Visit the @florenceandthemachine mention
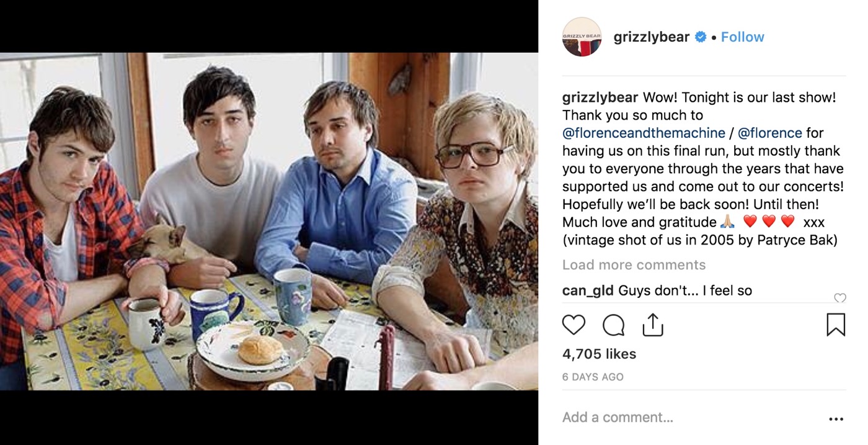868x445 pixels. pyautogui.click(x=644, y=133)
